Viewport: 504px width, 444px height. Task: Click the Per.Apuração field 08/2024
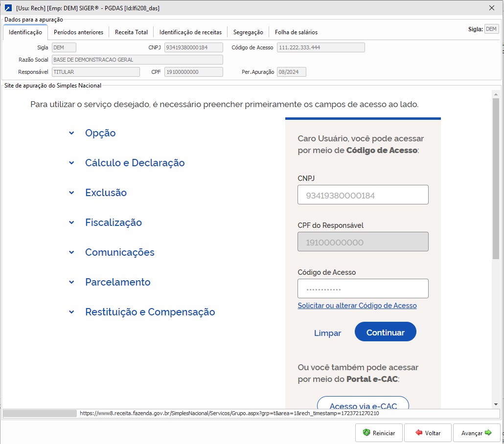click(x=292, y=72)
